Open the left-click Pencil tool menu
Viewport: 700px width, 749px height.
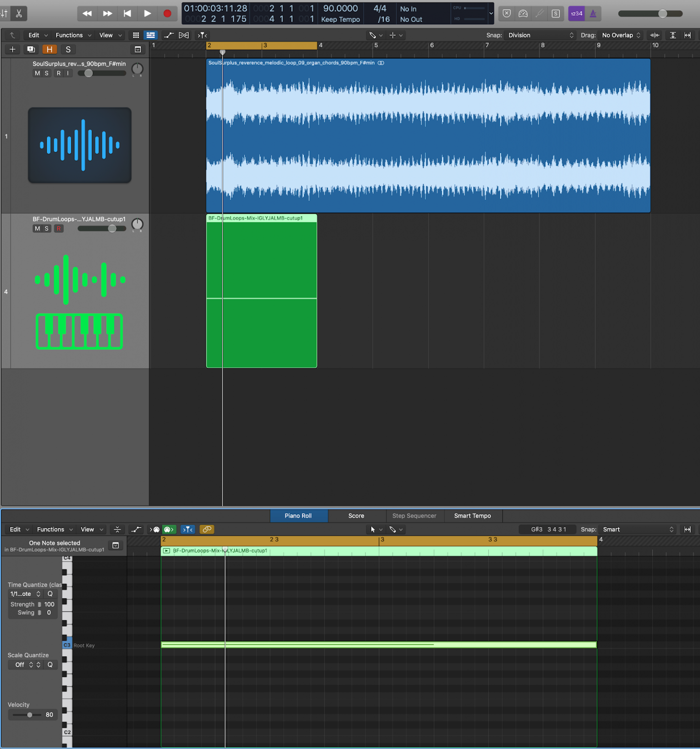[x=376, y=35]
